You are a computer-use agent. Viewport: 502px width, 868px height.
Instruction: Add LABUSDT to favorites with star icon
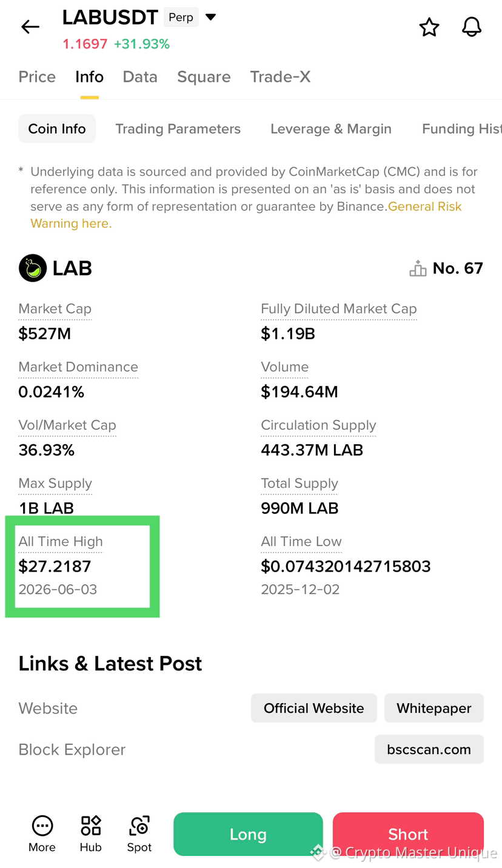click(429, 27)
